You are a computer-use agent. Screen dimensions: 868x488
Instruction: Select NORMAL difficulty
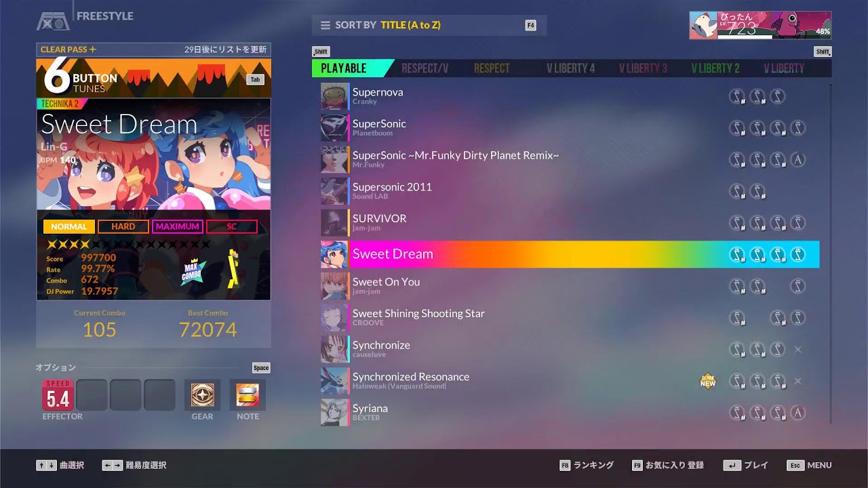click(69, 226)
